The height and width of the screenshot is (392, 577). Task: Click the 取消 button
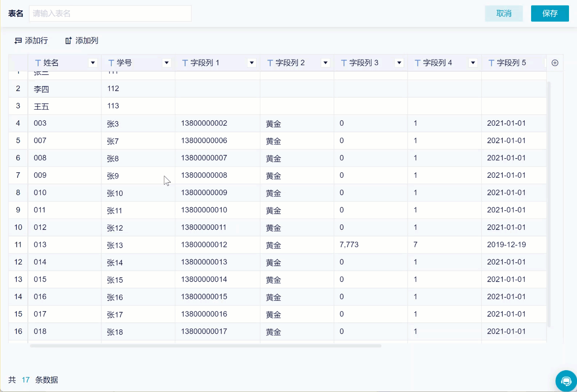(504, 13)
